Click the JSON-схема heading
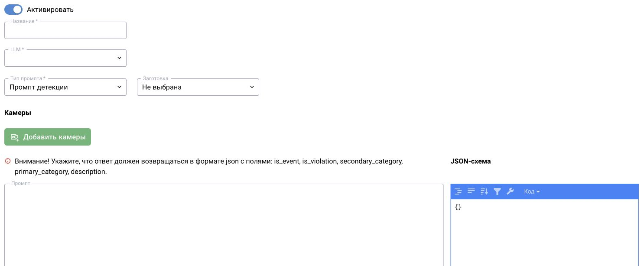 (x=471, y=161)
